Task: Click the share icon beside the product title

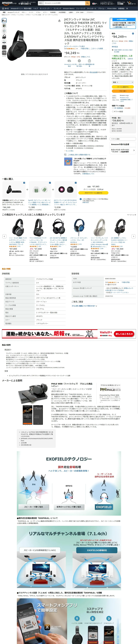Action: click(59, 21)
